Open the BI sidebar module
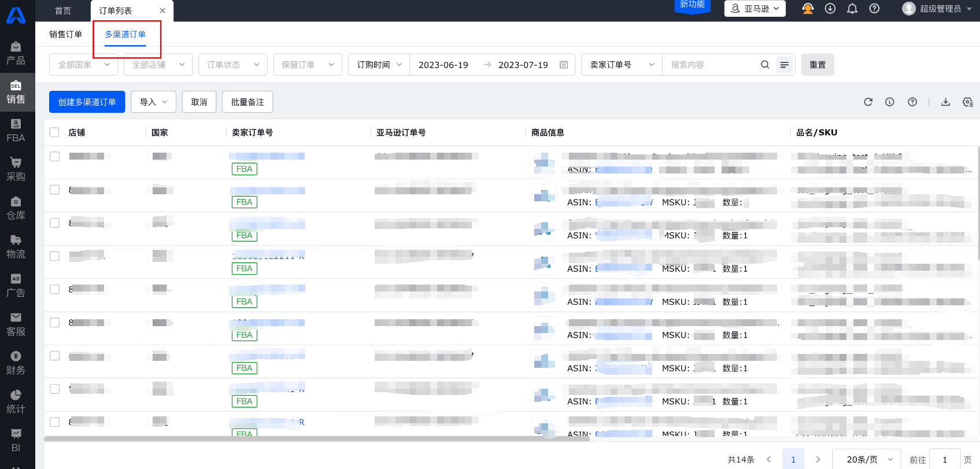 tap(16, 441)
